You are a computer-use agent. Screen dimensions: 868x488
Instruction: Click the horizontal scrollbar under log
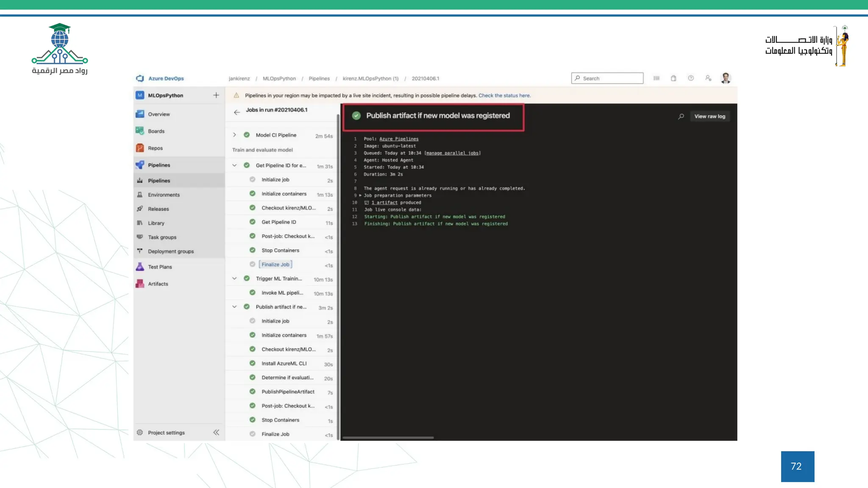tap(388, 438)
